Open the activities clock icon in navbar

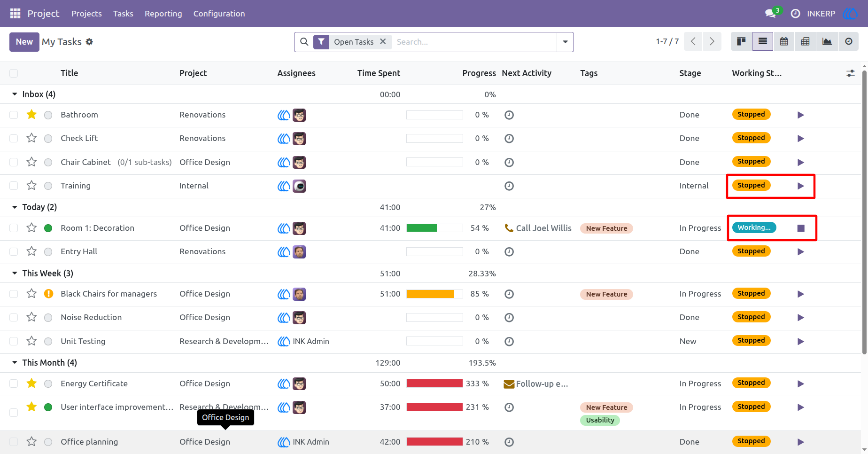pyautogui.click(x=795, y=14)
